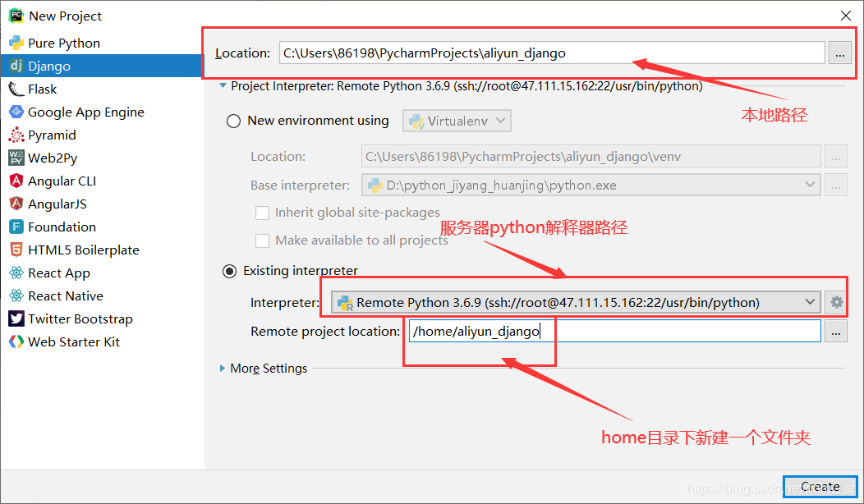
Task: Select Pure Python project type
Action: coord(64,43)
